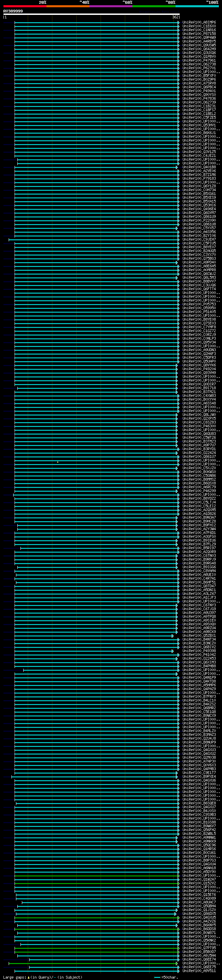Select the UniRef100_B6K6J1 label

pyautogui.click(x=199, y=133)
